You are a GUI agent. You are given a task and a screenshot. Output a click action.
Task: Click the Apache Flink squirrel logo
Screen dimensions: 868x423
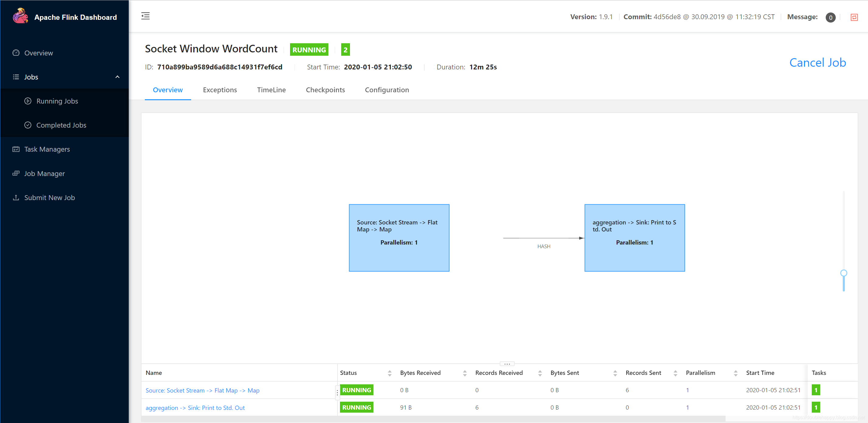pyautogui.click(x=20, y=16)
